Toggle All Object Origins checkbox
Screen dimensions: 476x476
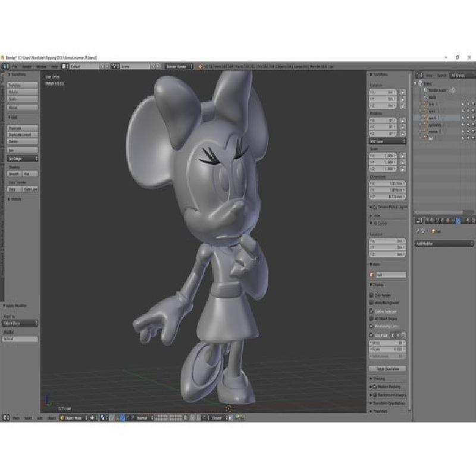pos(371,319)
